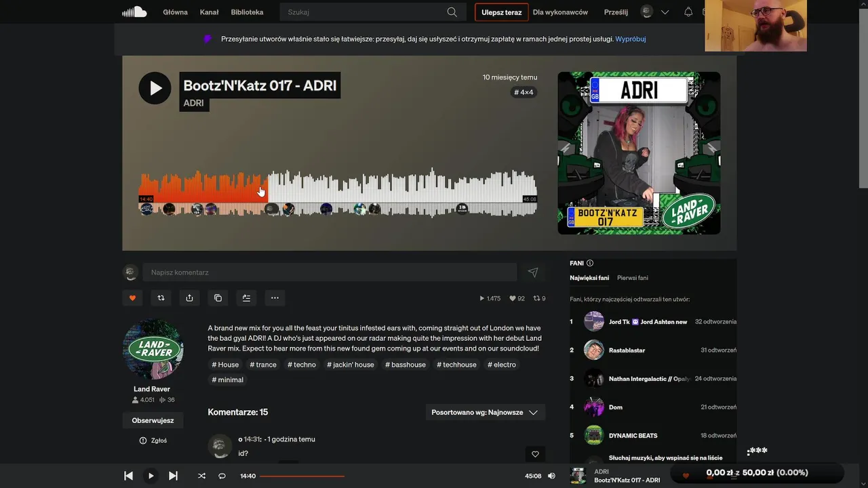The image size is (868, 488).
Task: Copy link icon under comment box
Action: pos(218,298)
